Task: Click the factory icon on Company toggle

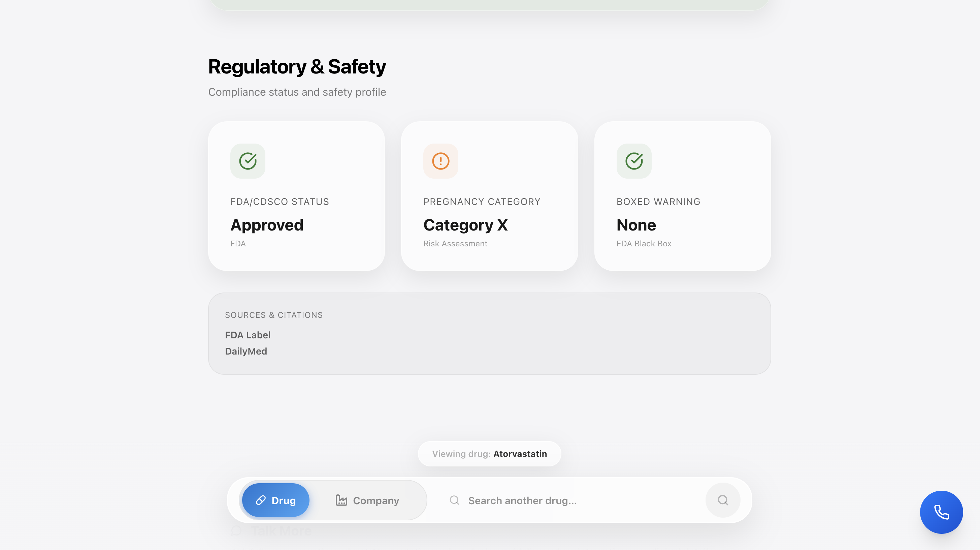Action: coord(341,500)
